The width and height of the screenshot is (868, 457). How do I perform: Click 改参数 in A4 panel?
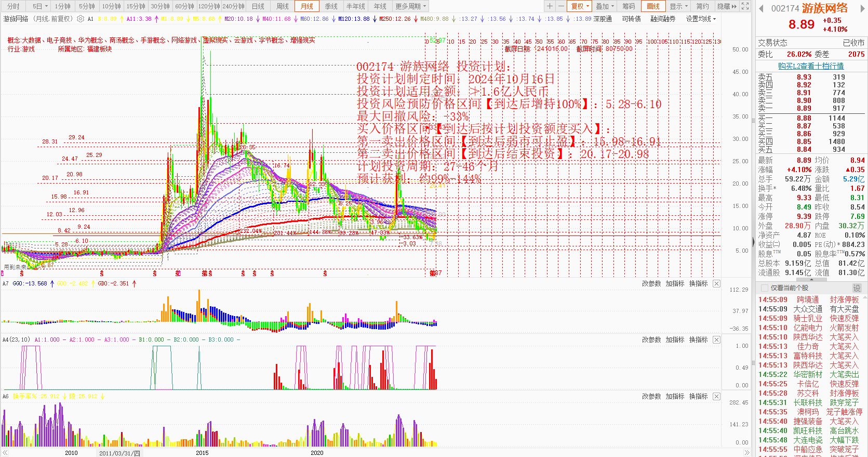tap(651, 340)
